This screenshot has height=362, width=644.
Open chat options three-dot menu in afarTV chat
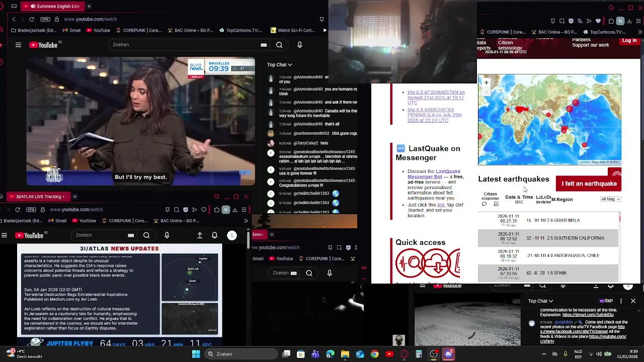click(621, 301)
